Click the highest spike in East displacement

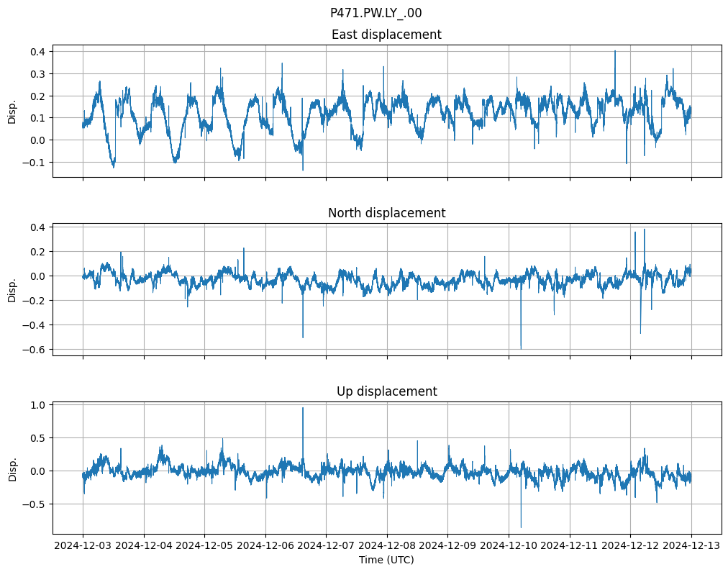pyautogui.click(x=615, y=52)
